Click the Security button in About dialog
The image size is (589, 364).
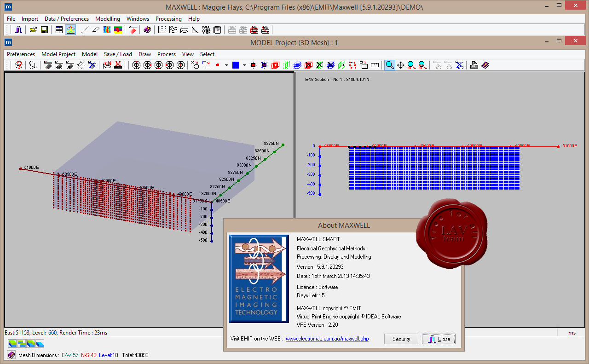(401, 339)
